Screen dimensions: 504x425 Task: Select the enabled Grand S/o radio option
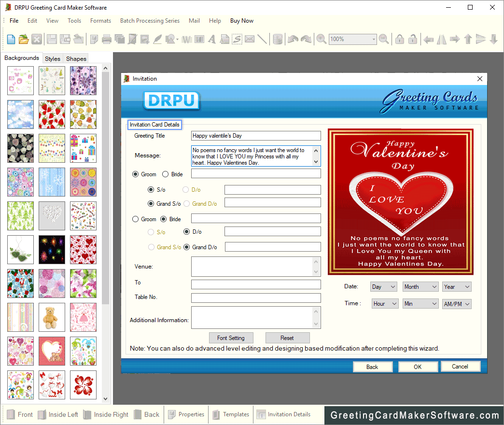point(151,203)
